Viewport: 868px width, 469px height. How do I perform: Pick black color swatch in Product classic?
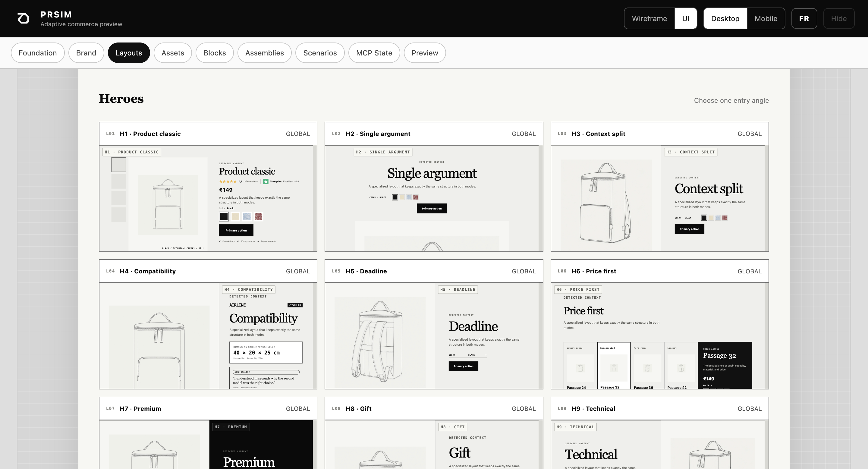[224, 216]
